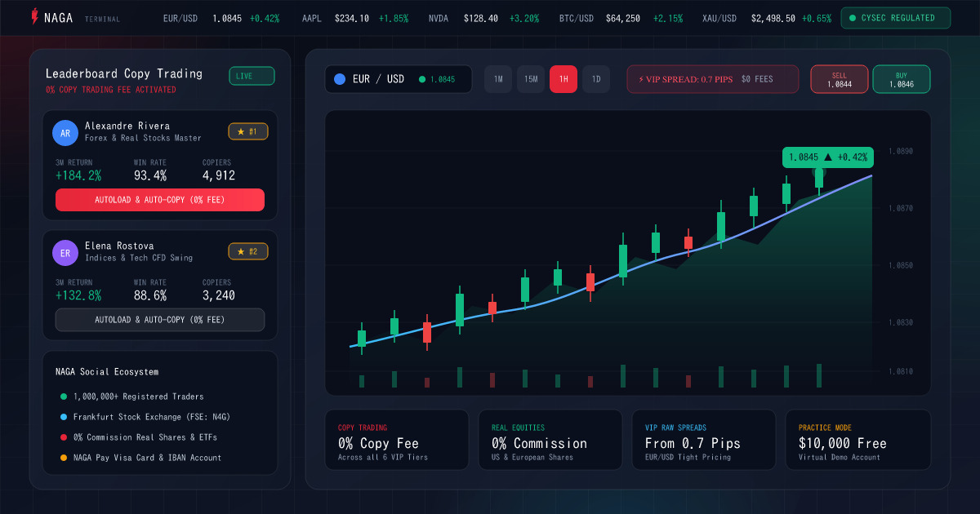This screenshot has width=980, height=514.
Task: Click the blue EUR / USD pair icon
Action: click(340, 79)
